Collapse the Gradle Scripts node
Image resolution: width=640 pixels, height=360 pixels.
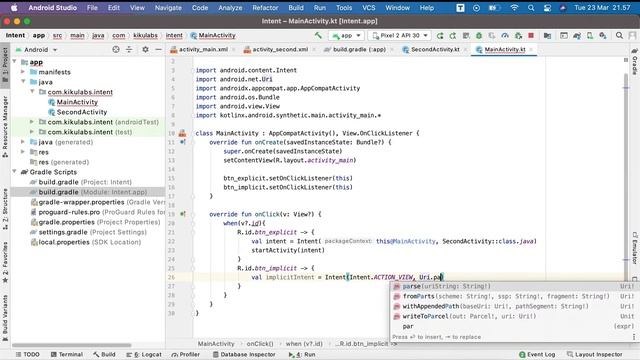click(15, 172)
